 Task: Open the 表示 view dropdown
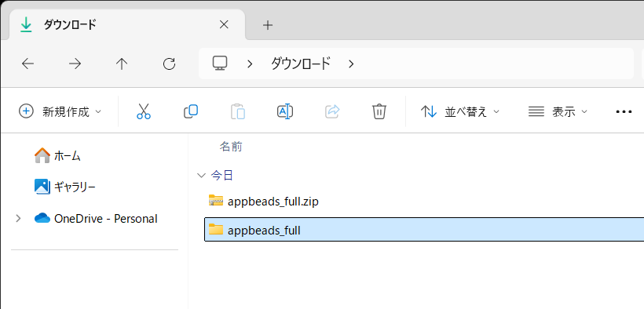[x=558, y=111]
